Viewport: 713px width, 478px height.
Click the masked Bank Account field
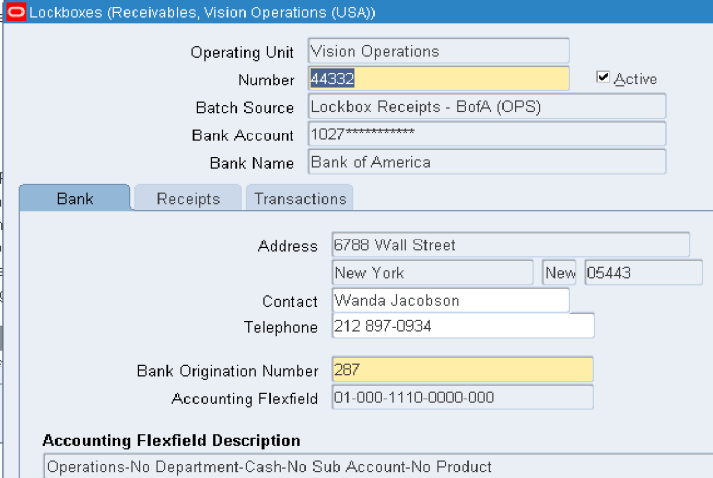[x=486, y=134]
